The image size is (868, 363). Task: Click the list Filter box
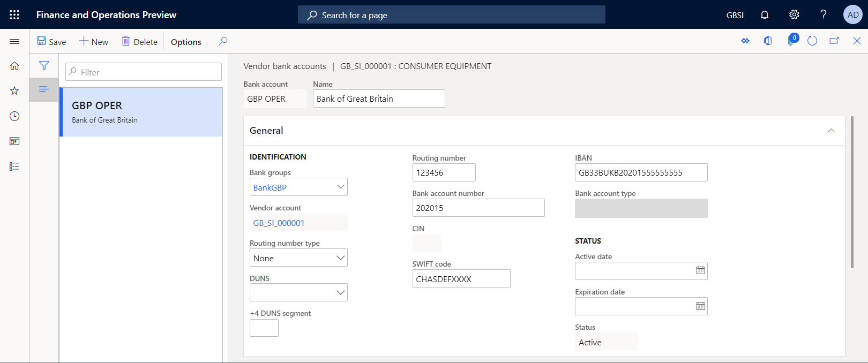[x=144, y=72]
